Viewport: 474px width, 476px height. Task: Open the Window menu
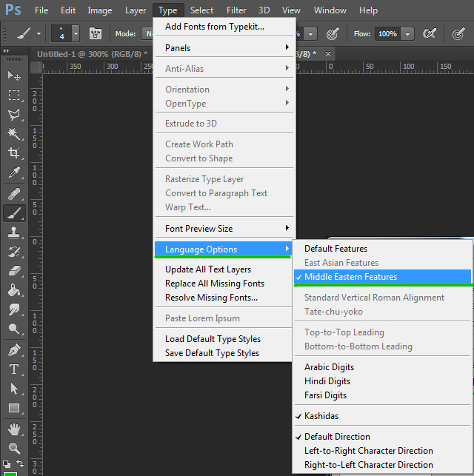pos(330,10)
